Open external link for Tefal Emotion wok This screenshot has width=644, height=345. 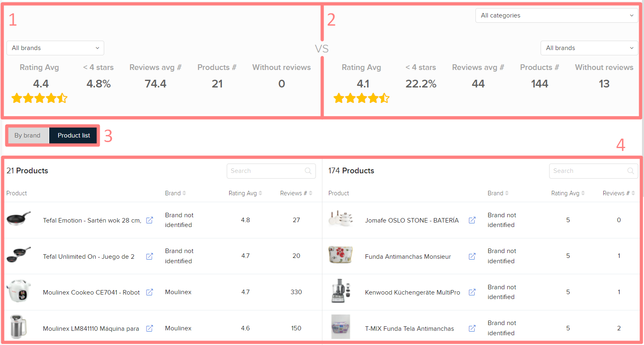[x=149, y=220]
